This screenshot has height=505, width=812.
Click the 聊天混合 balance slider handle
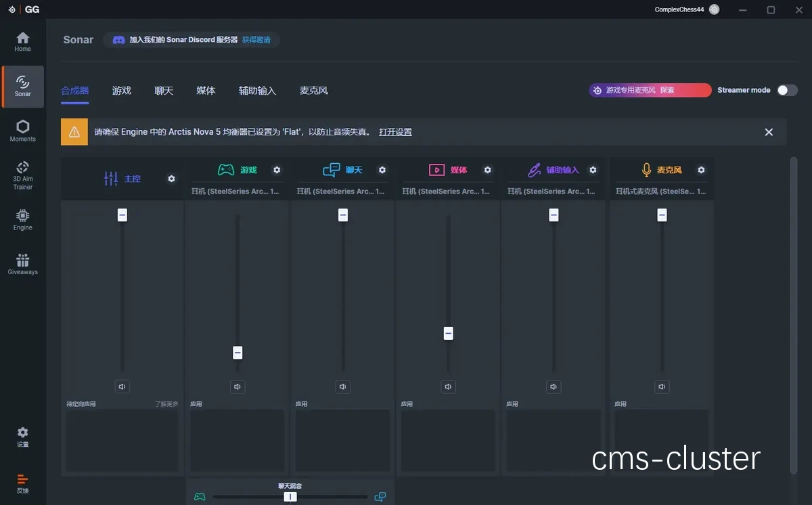pos(290,497)
